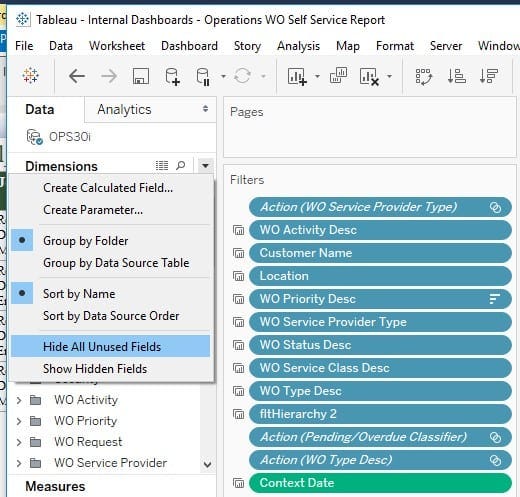Click the Tableau start page icon in toolbar
The image size is (520, 497).
[x=30, y=76]
